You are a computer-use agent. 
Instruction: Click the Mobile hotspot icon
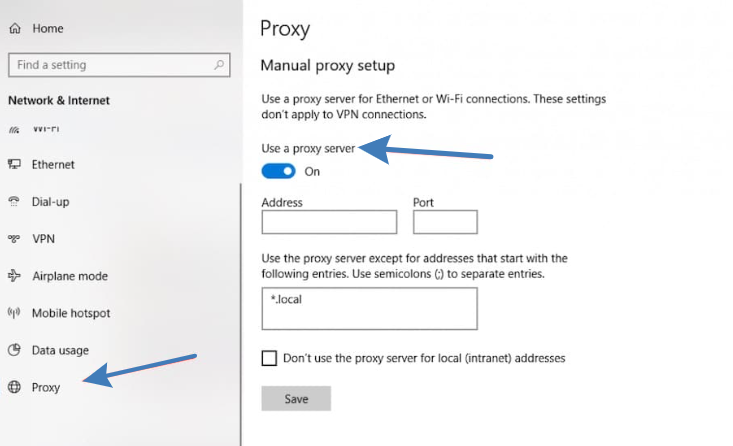pyautogui.click(x=15, y=313)
